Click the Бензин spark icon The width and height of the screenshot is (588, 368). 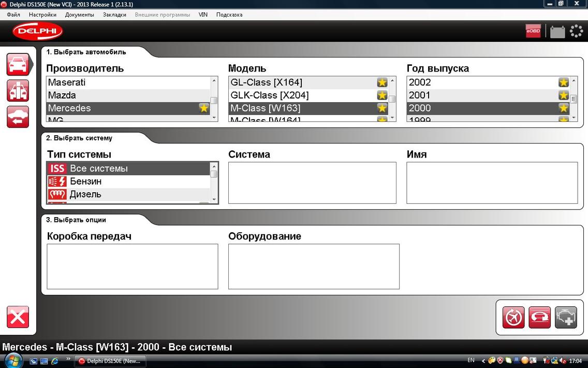pyautogui.click(x=57, y=181)
